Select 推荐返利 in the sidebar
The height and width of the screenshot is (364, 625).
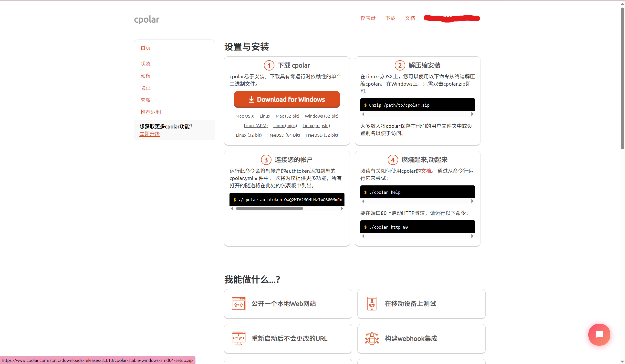coord(151,112)
